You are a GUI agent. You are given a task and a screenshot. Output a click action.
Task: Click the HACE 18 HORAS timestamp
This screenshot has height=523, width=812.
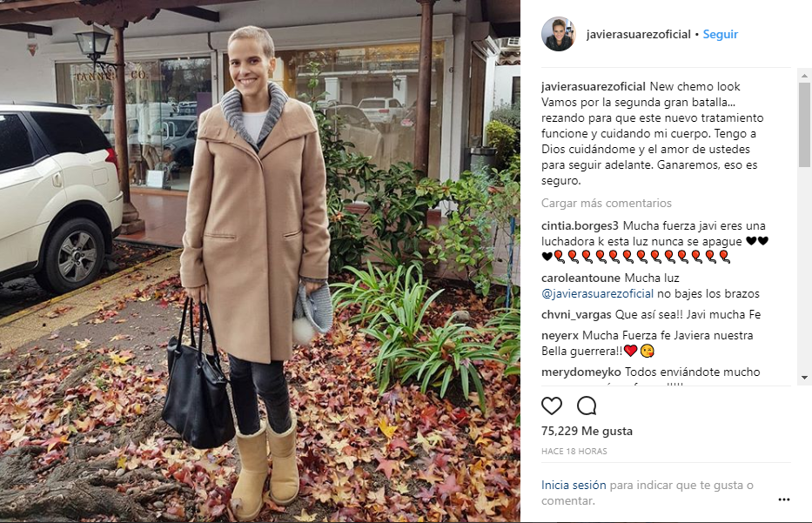[574, 451]
